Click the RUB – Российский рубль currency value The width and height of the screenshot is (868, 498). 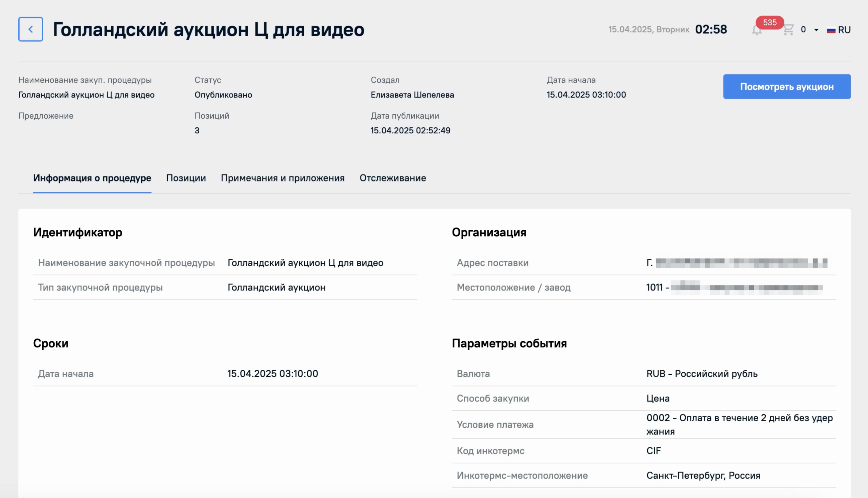(702, 373)
